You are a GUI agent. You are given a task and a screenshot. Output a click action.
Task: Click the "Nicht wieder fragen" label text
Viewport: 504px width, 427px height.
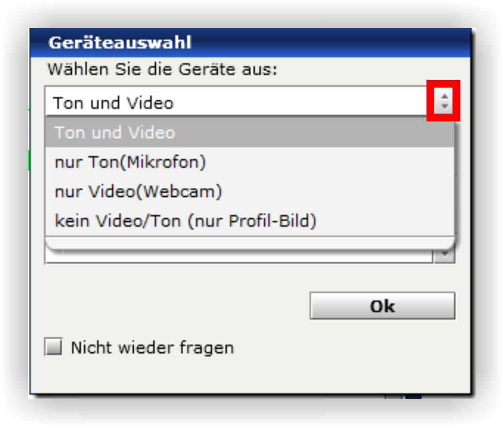coord(152,348)
